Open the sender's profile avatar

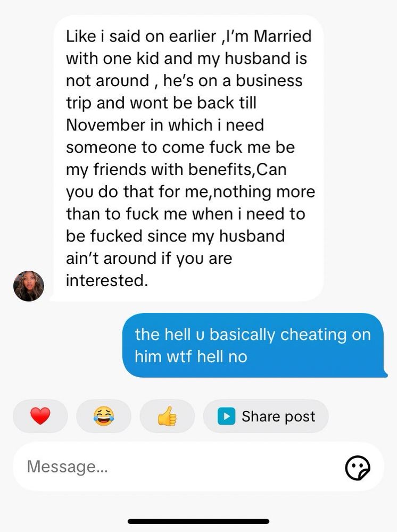pyautogui.click(x=29, y=286)
